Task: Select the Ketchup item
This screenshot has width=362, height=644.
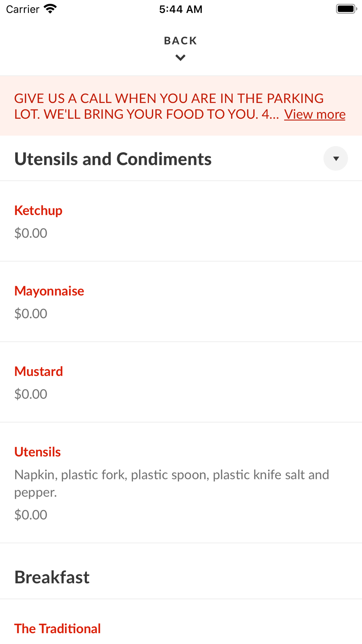Action: 181,221
